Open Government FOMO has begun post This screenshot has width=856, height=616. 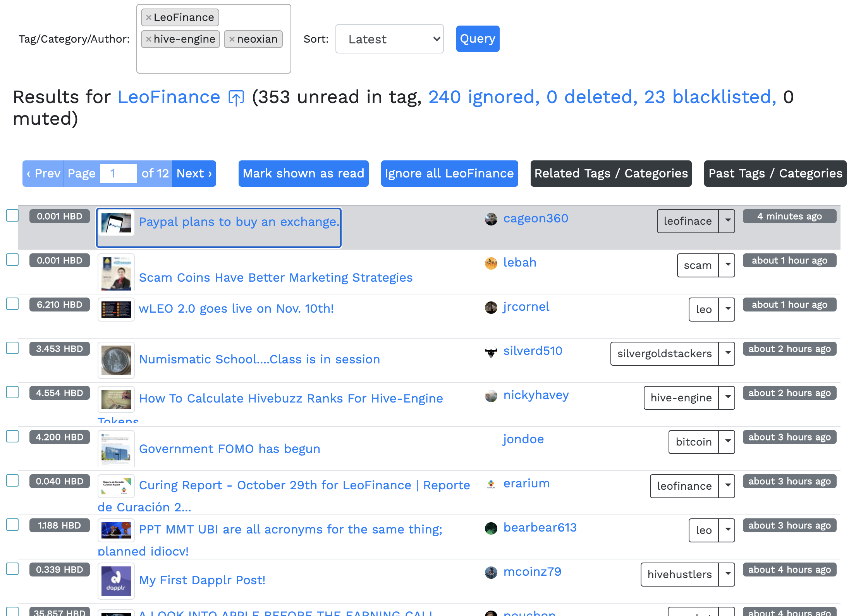[230, 449]
